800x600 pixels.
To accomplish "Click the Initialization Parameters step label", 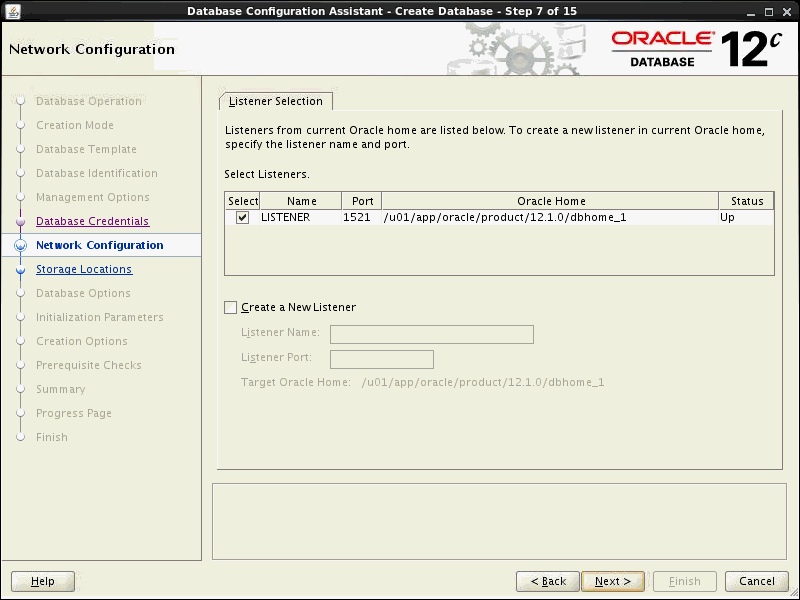I will [100, 317].
